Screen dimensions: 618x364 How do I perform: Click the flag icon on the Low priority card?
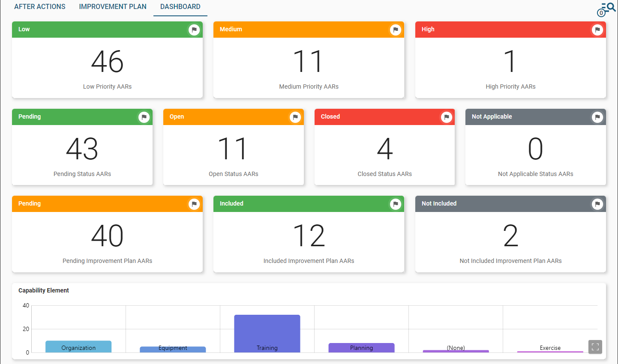(x=194, y=30)
